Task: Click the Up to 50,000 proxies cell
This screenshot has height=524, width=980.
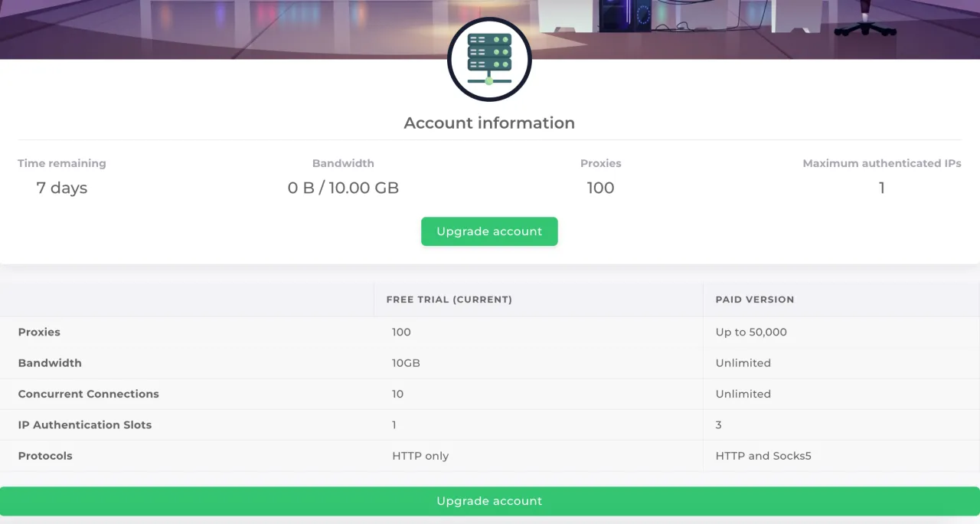Action: (x=750, y=332)
